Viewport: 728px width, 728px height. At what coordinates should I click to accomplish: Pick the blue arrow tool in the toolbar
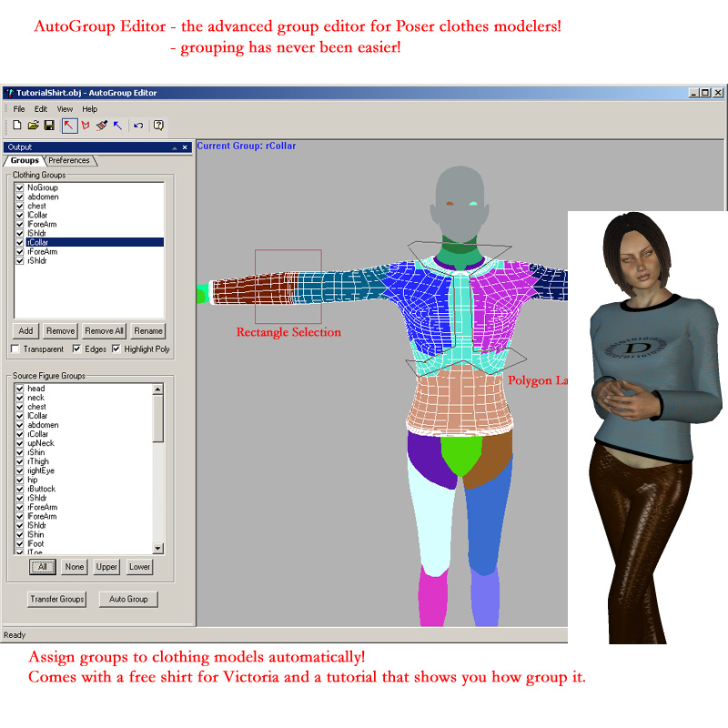point(118,126)
